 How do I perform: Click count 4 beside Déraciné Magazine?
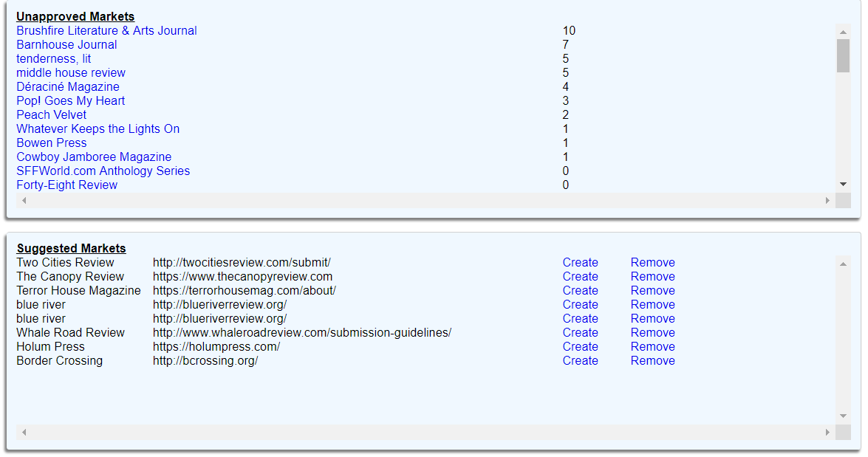tap(566, 87)
